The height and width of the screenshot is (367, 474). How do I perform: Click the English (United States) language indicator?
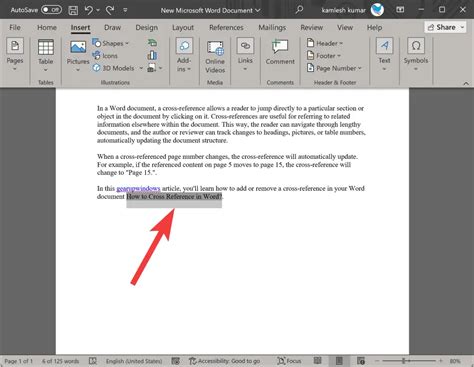pyautogui.click(x=134, y=361)
